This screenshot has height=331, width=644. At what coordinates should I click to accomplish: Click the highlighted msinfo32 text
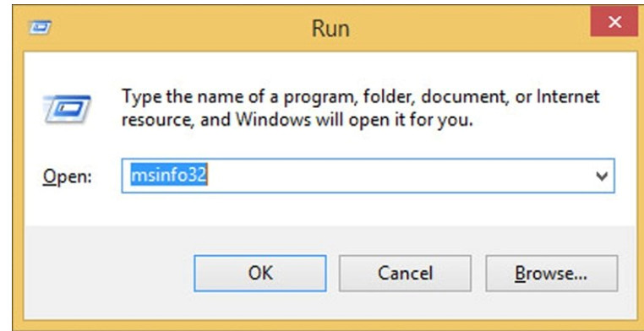click(169, 176)
